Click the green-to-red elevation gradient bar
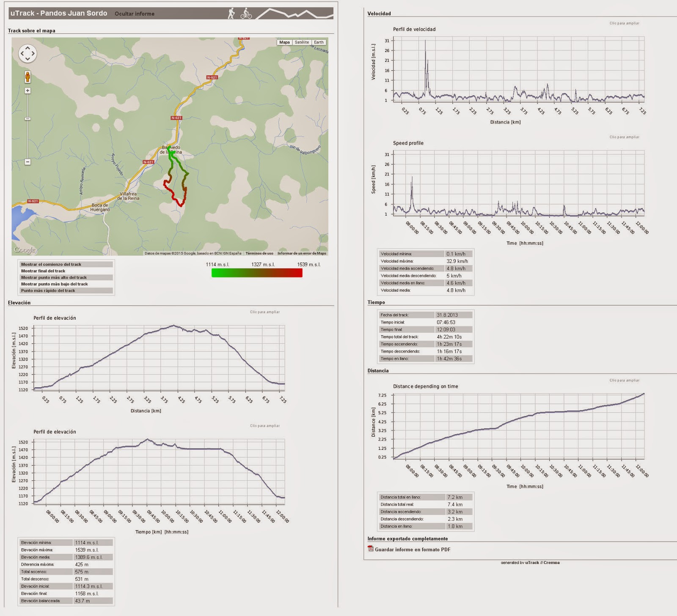The height and width of the screenshot is (616, 677). pyautogui.click(x=256, y=273)
